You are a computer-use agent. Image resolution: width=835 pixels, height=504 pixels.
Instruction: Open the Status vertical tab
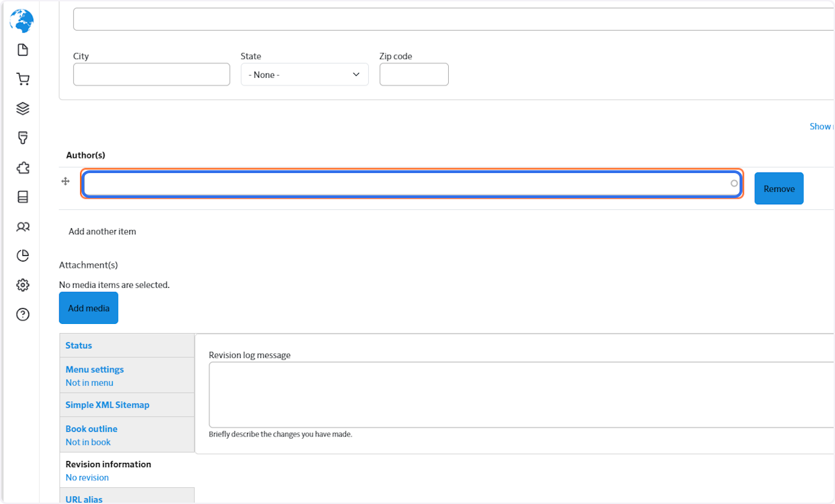[127, 346]
